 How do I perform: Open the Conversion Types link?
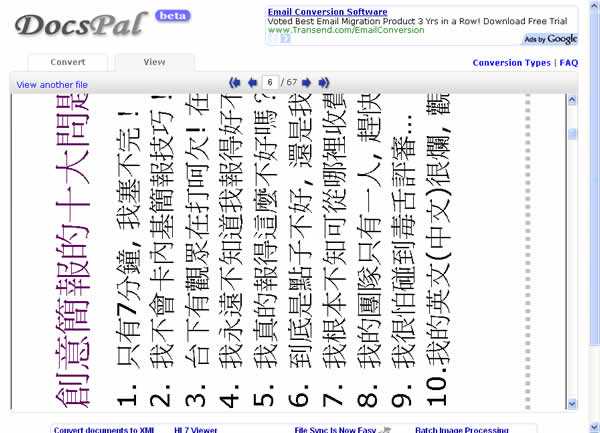[x=511, y=63]
